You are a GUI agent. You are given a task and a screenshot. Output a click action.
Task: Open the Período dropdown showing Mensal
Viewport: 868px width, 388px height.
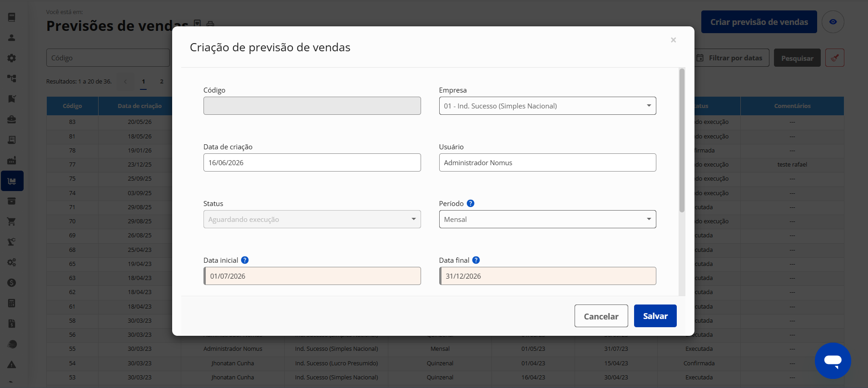point(547,219)
